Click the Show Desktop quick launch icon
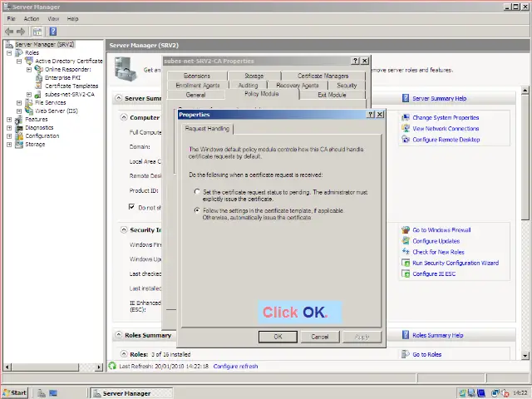The height and width of the screenshot is (399, 532). tap(53, 393)
